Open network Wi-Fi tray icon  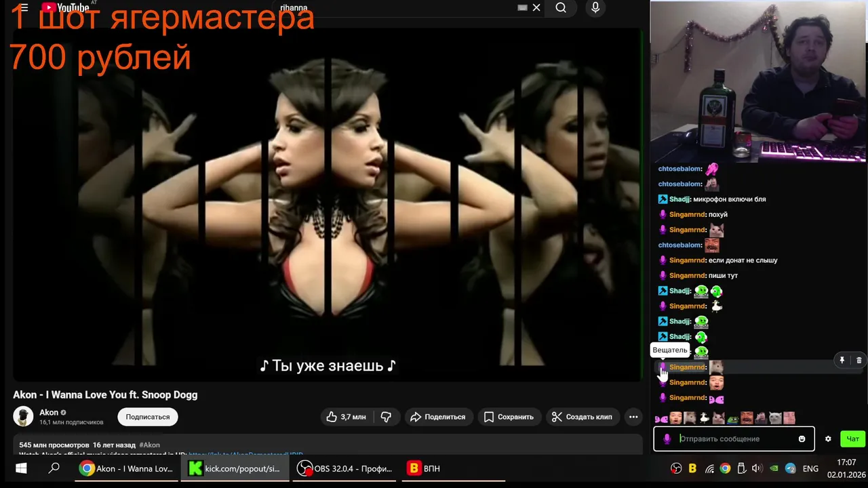pos(709,468)
